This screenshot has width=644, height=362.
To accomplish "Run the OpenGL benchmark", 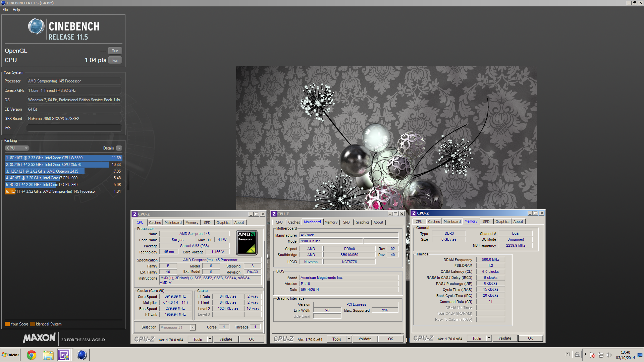I will coord(115,51).
